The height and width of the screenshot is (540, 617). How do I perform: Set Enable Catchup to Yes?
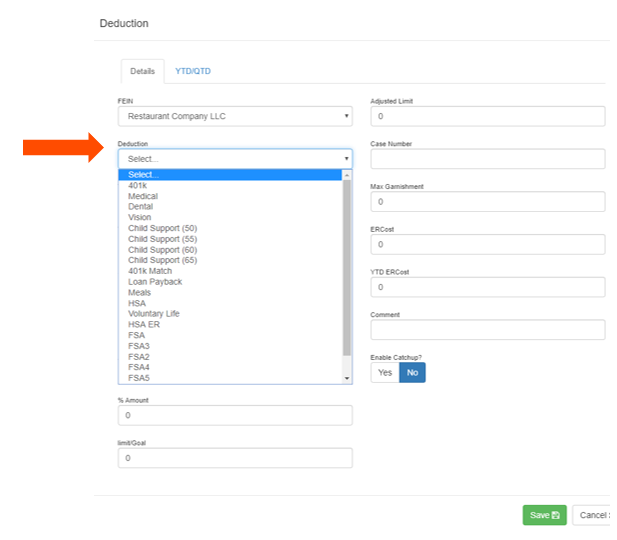pyautogui.click(x=385, y=373)
